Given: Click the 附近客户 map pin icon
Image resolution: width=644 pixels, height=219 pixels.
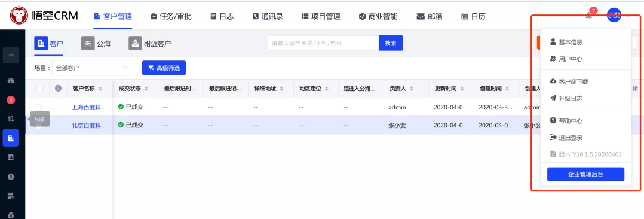Looking at the screenshot, I should tap(135, 44).
